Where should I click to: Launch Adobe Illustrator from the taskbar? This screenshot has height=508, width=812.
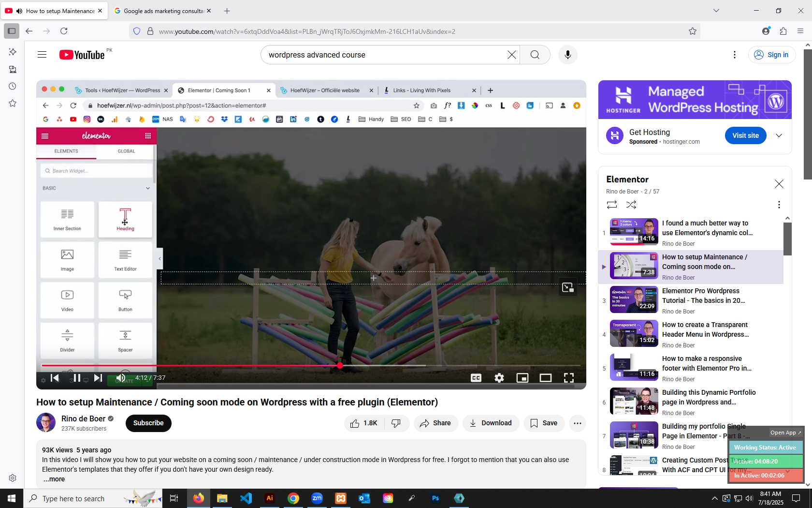pyautogui.click(x=270, y=498)
